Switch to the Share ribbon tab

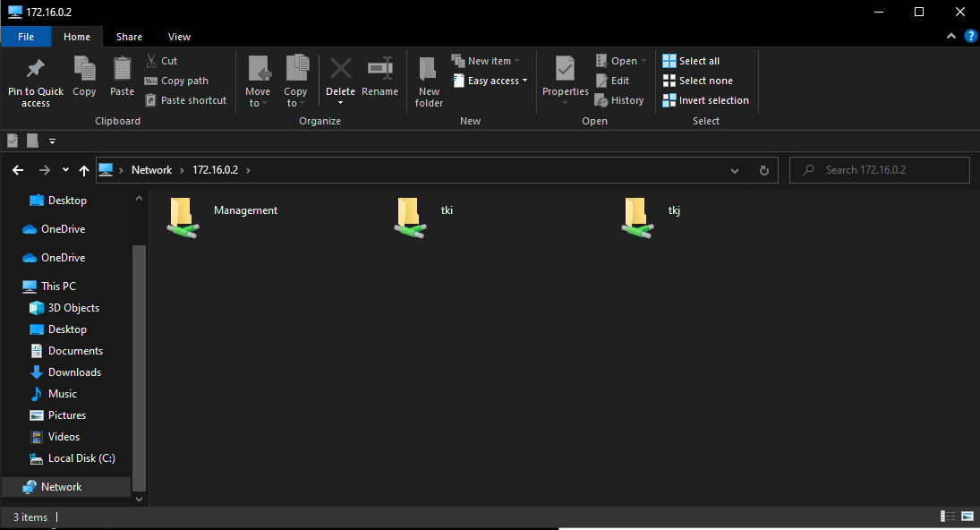129,37
